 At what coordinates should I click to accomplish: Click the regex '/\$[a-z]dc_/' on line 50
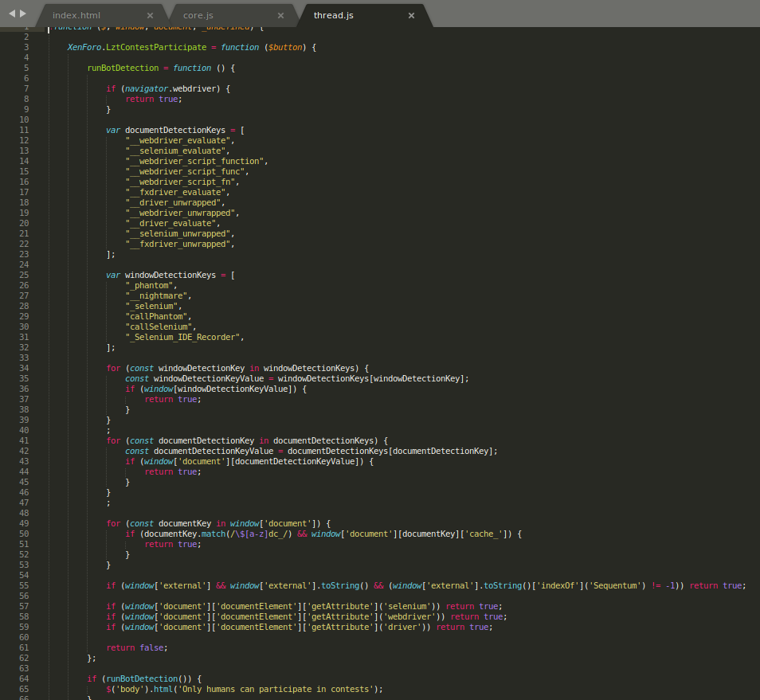point(260,534)
